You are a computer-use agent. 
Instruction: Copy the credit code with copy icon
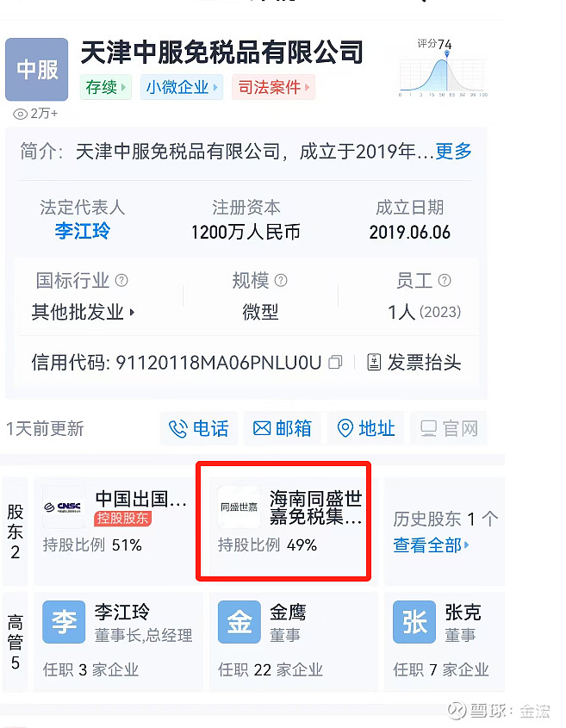335,362
